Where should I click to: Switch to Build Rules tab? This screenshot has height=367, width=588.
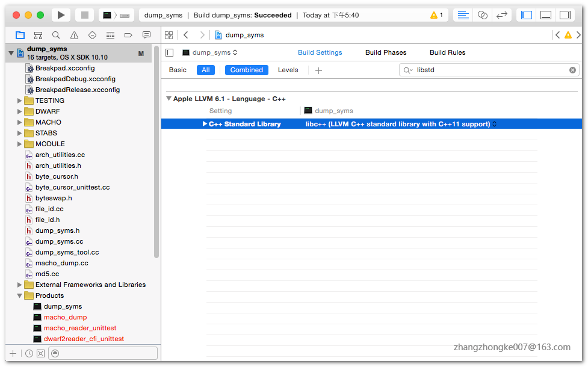[447, 52]
